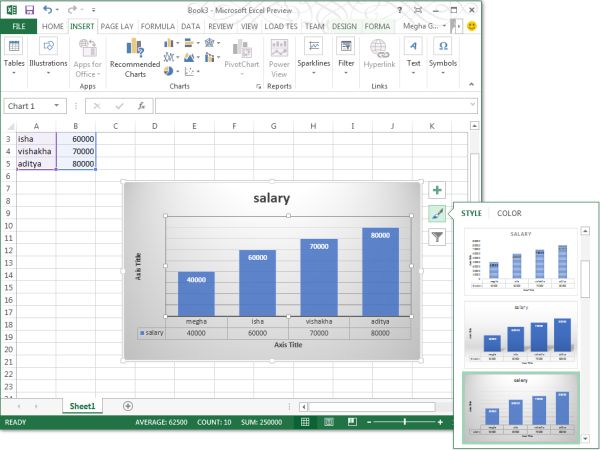Image resolution: width=600 pixels, height=450 pixels.
Task: Open the Sparklines dropdown
Action: 313,57
